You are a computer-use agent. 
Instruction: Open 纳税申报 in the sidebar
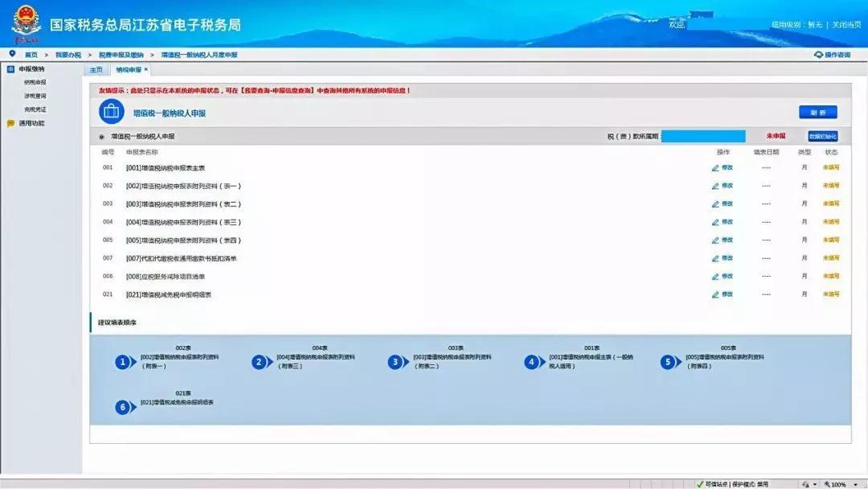tap(35, 82)
